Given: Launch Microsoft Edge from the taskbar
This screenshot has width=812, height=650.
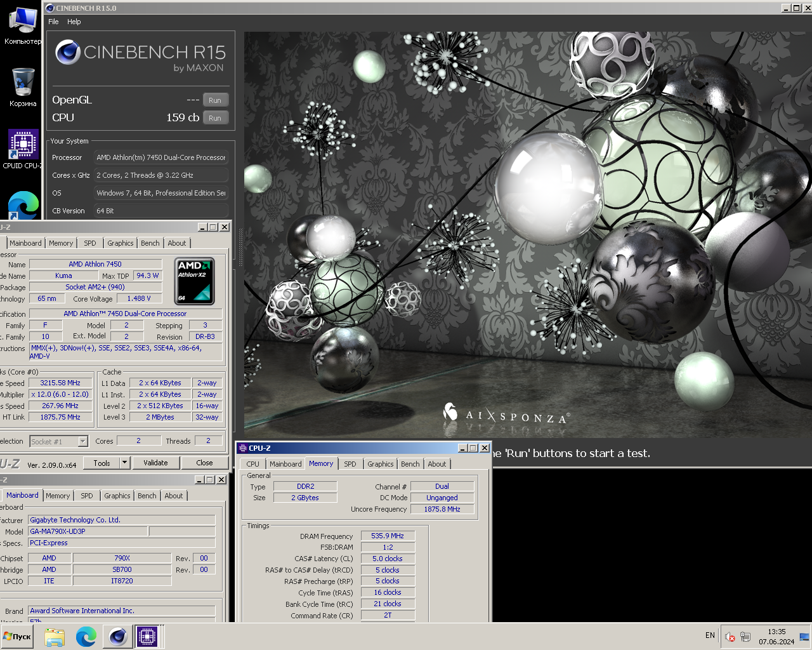Looking at the screenshot, I should pyautogui.click(x=86, y=637).
